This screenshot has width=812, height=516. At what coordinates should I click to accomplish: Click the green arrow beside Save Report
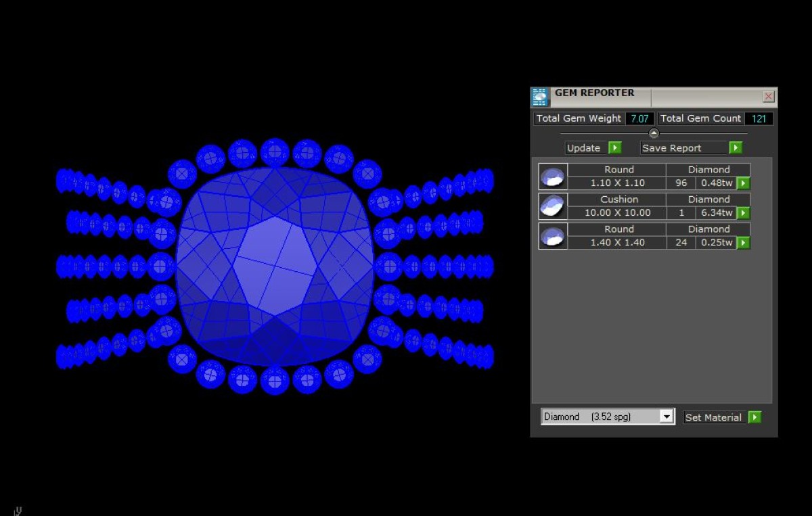click(x=736, y=148)
